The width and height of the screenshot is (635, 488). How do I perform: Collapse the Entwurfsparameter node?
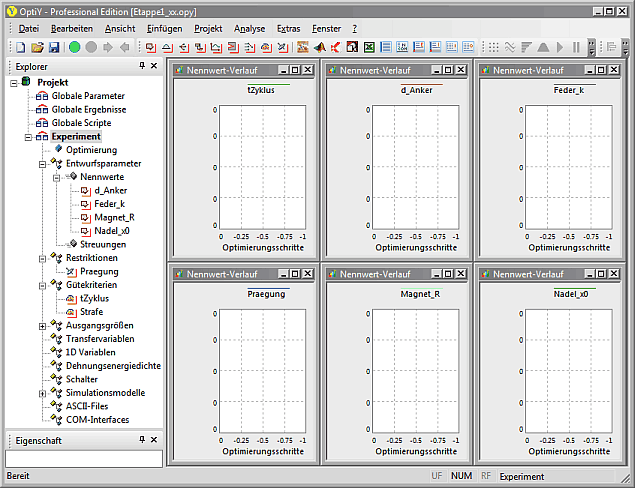tap(42, 163)
